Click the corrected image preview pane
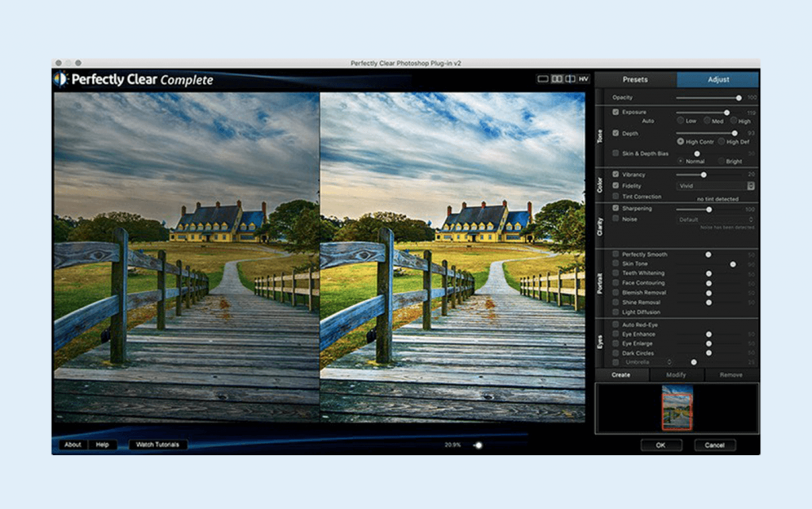 tap(453, 257)
